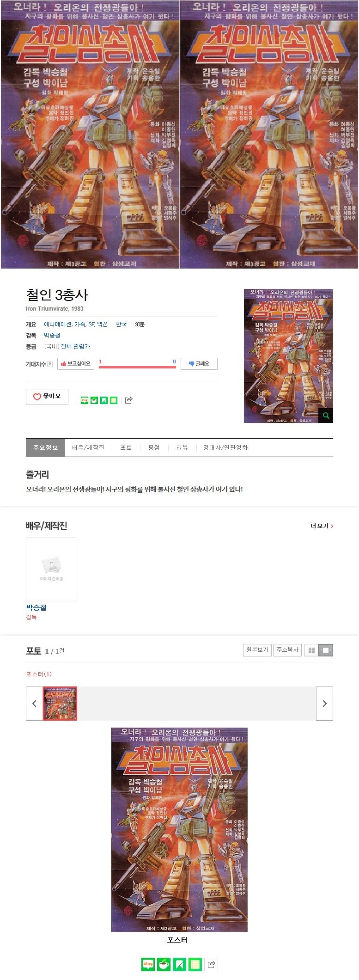The width and height of the screenshot is (359, 980).
Task: Show the next photo with right chevron
Action: pos(324,704)
